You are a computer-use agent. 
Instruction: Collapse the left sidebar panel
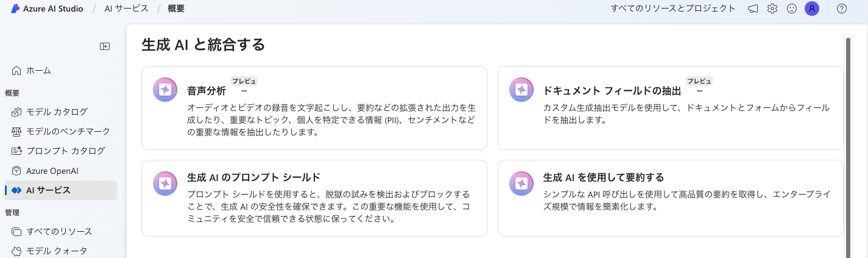105,46
